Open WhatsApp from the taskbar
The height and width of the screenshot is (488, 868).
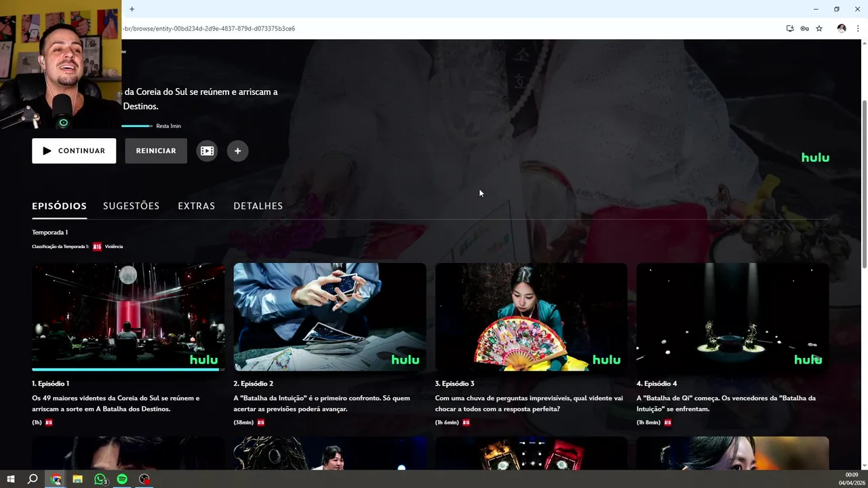coord(100,479)
